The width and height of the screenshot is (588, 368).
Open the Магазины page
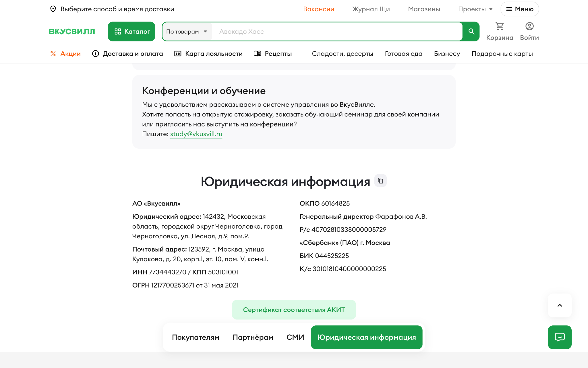[x=424, y=9]
